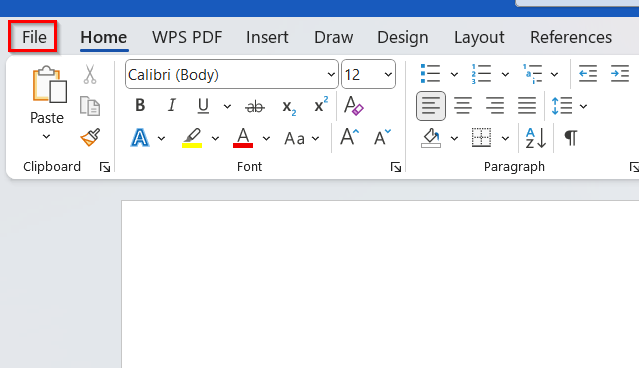Toggle Underline formatting
Image resolution: width=639 pixels, height=368 pixels.
click(x=203, y=106)
